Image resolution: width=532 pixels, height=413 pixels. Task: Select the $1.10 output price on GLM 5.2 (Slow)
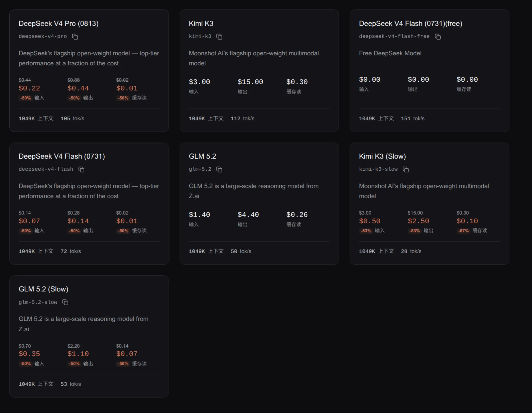pos(78,354)
